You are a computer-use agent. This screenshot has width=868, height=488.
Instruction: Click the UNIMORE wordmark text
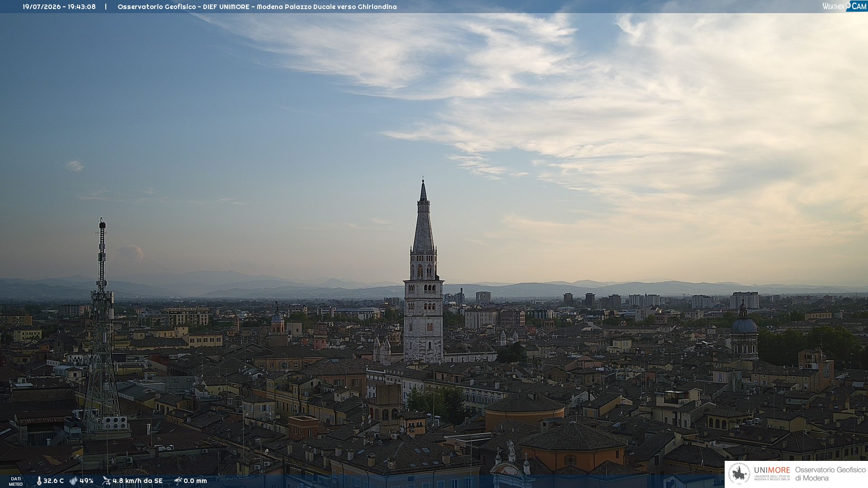(772, 470)
